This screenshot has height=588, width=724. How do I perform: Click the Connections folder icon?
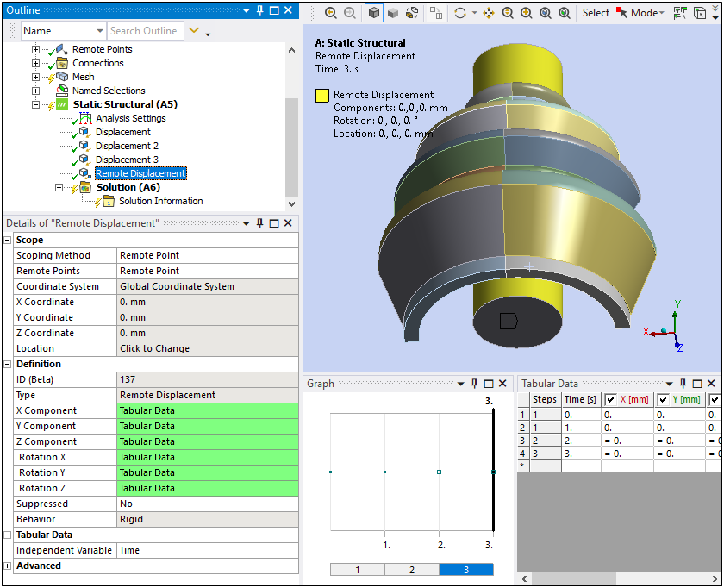62,63
